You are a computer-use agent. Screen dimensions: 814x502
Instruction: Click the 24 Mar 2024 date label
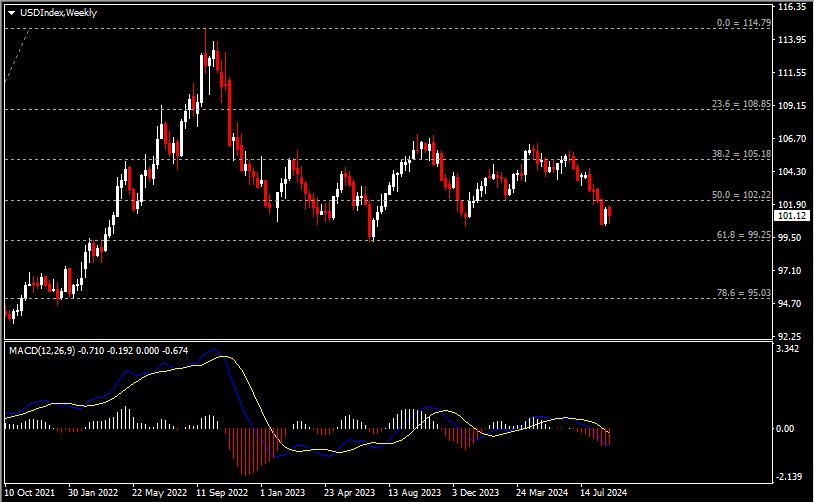542,492
